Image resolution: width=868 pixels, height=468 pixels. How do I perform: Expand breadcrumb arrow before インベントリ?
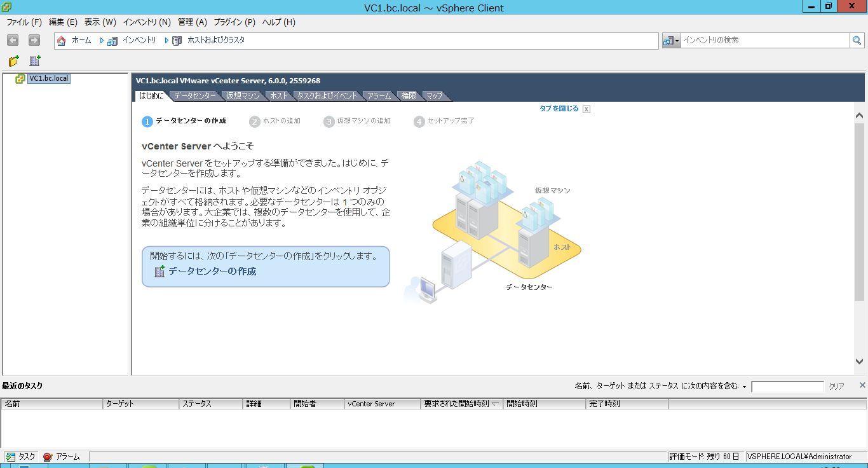coord(102,41)
